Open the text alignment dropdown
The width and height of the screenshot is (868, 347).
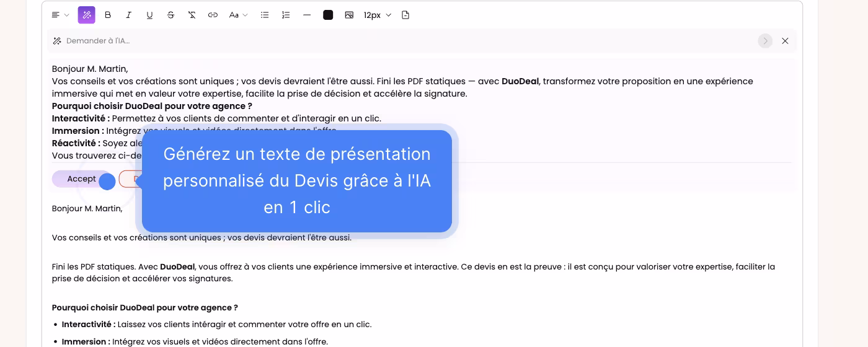pyautogui.click(x=60, y=15)
